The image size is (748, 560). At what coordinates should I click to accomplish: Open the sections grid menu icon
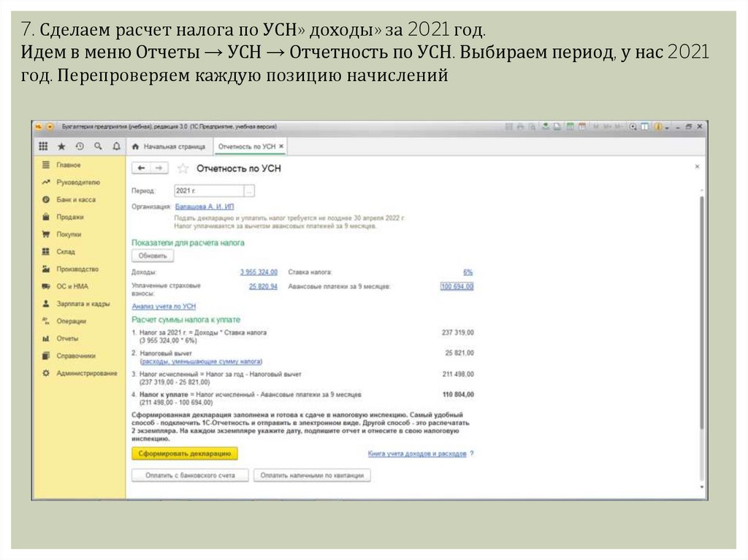[44, 146]
